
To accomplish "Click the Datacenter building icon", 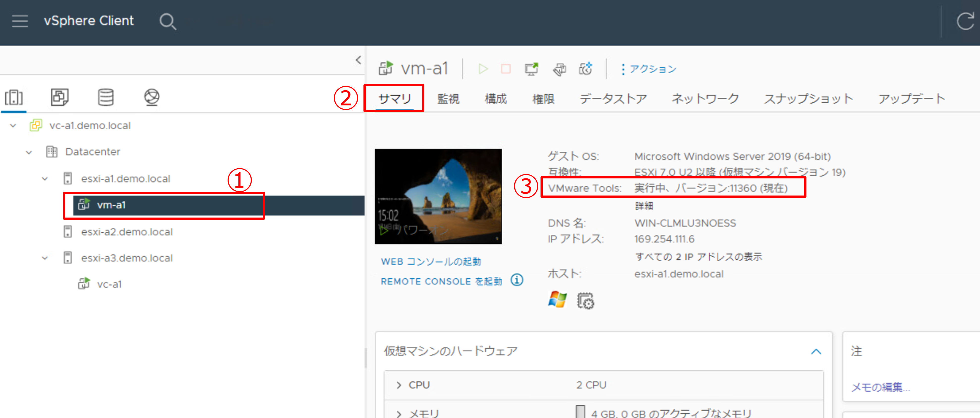I will [x=52, y=152].
